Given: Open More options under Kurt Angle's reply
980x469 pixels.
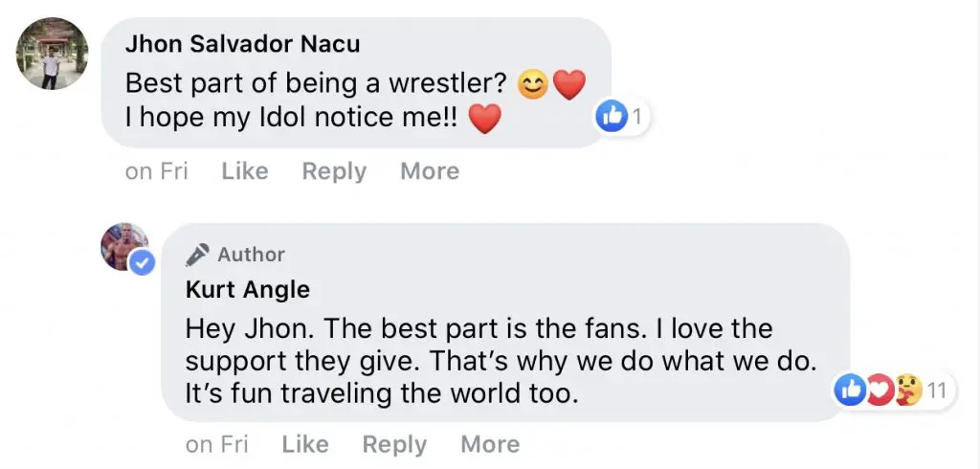Looking at the screenshot, I should (x=490, y=445).
